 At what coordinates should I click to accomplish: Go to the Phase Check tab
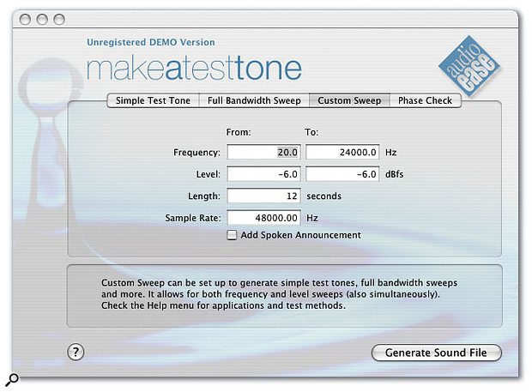pos(425,100)
